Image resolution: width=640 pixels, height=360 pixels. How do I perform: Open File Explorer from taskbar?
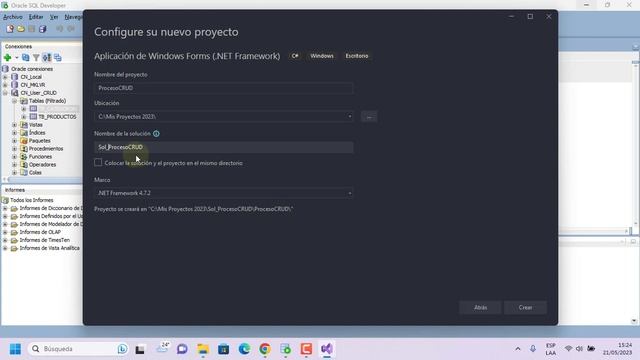(203, 349)
